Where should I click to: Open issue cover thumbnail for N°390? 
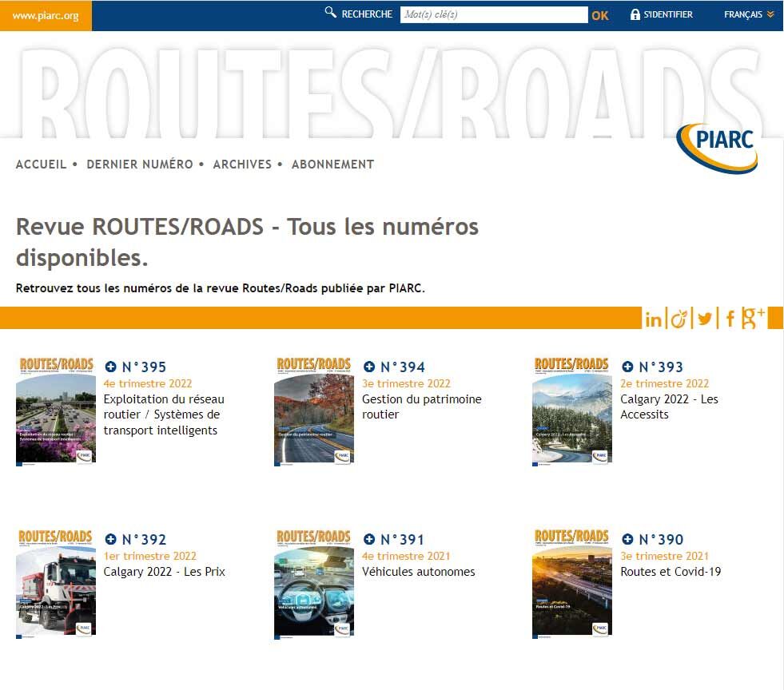pos(572,584)
